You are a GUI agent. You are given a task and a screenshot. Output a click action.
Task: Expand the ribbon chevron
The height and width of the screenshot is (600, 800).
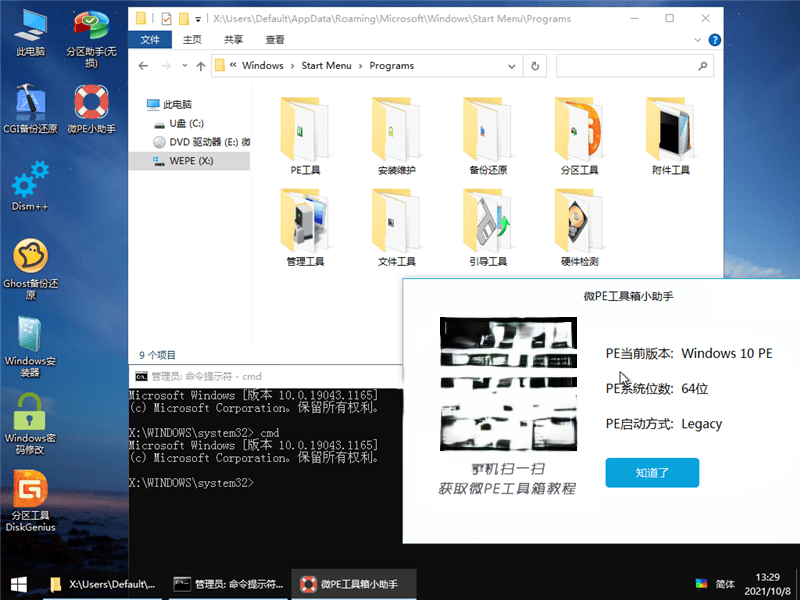pos(697,40)
